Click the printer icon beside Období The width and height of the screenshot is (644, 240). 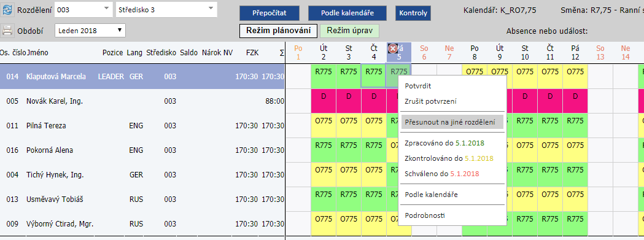tap(7, 31)
